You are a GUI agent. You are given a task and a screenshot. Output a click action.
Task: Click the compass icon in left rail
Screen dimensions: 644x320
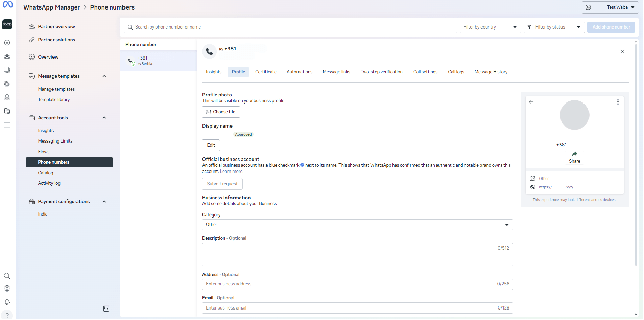(x=7, y=43)
